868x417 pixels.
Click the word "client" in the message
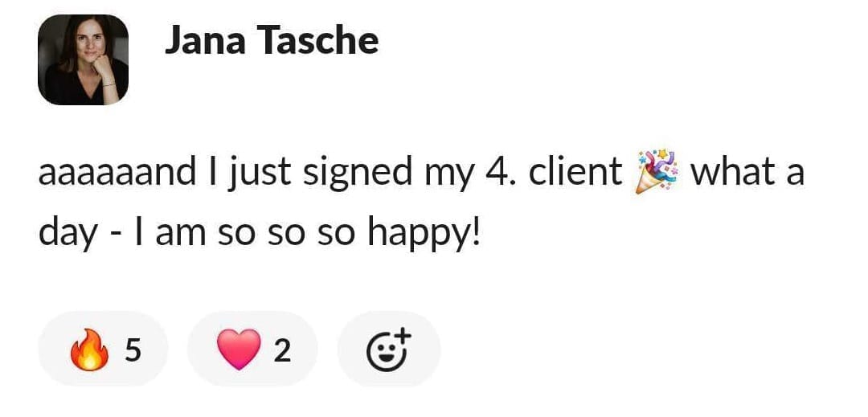point(575,174)
